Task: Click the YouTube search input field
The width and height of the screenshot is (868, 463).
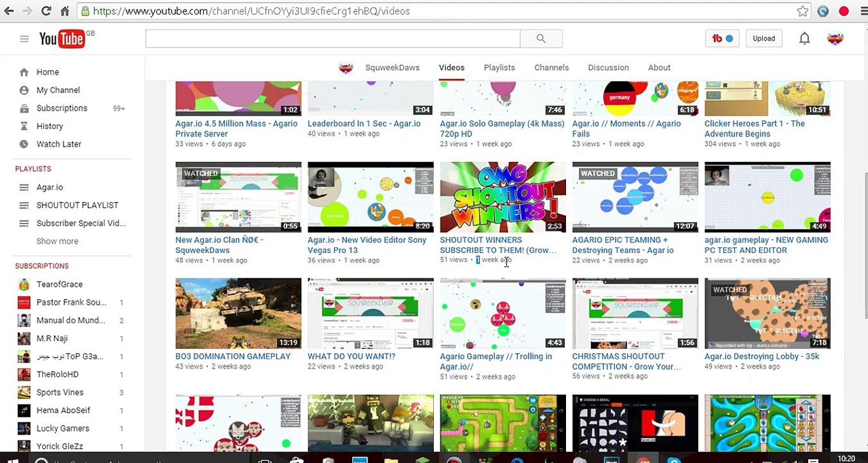Action: [333, 39]
